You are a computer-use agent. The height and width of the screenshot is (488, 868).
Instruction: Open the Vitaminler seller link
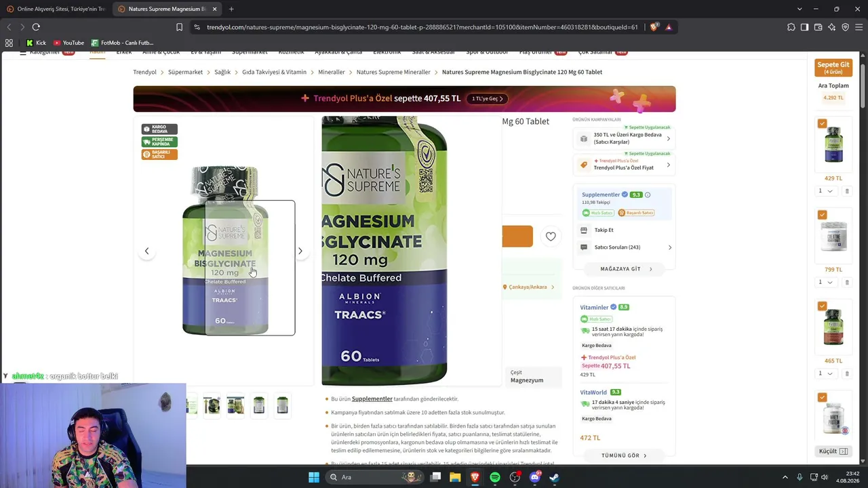[x=594, y=307]
